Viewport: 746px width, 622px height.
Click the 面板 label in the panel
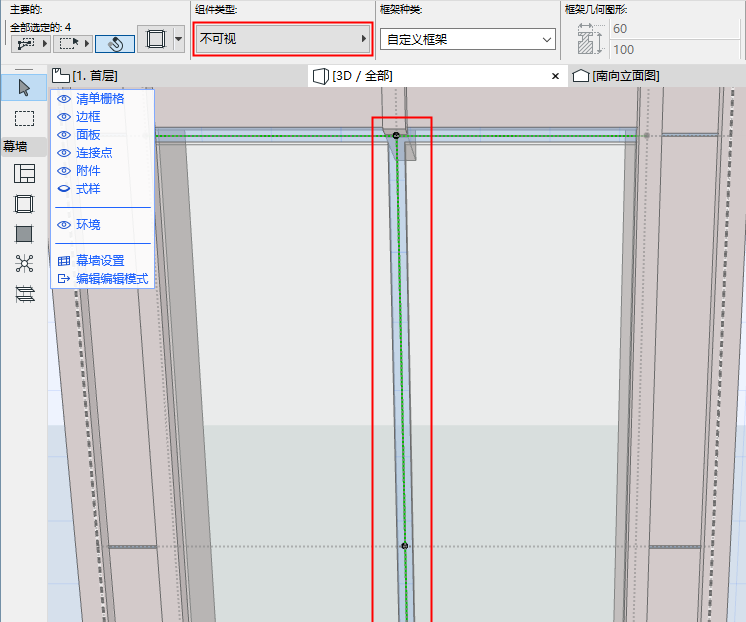tap(88, 135)
